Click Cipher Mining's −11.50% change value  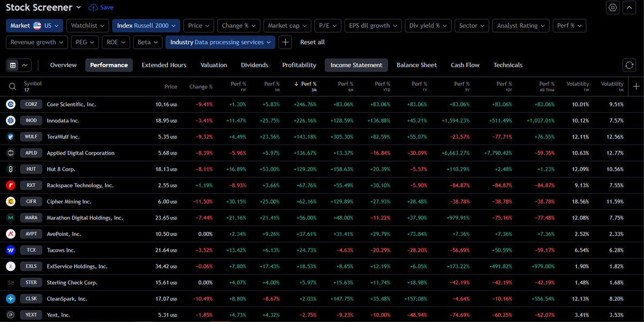pos(202,201)
